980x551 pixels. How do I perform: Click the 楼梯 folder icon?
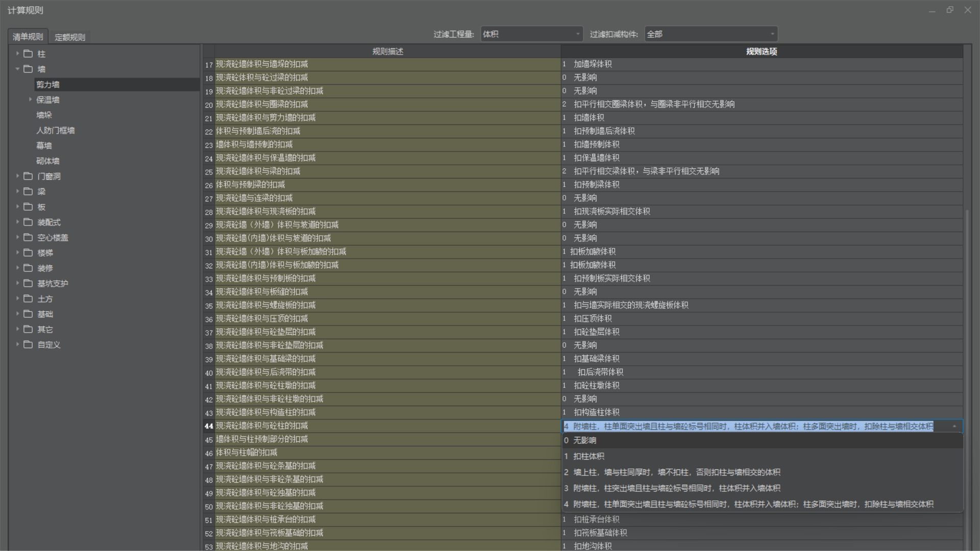[28, 253]
